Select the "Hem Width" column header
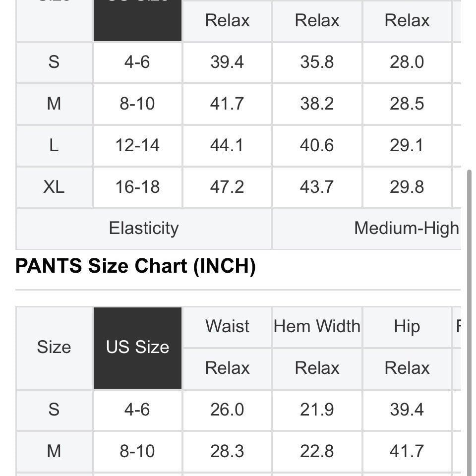476x476 pixels. tap(317, 327)
